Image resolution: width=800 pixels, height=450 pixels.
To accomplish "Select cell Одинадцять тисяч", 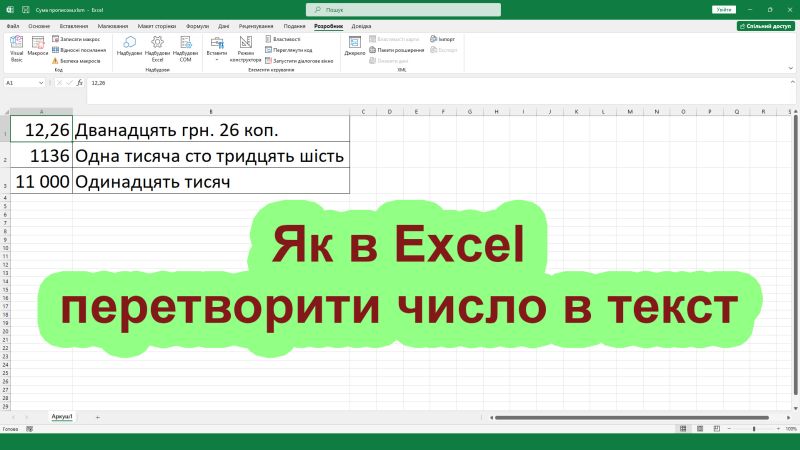I will (211, 181).
